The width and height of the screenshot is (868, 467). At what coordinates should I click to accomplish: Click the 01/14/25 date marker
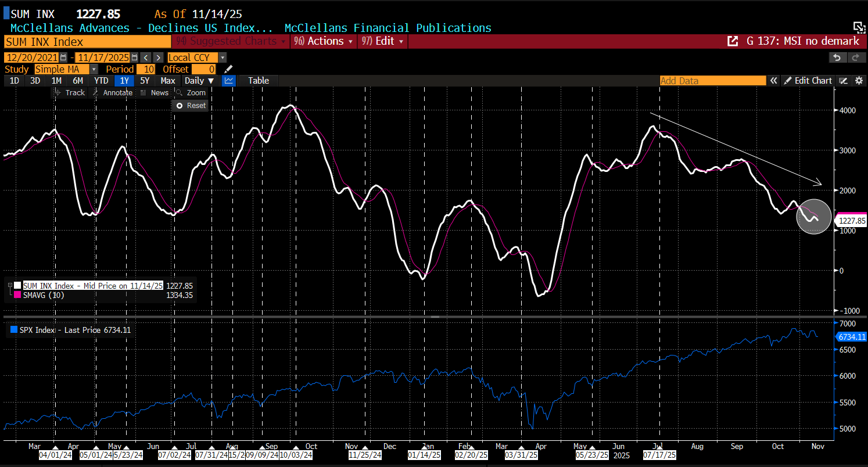[424, 455]
